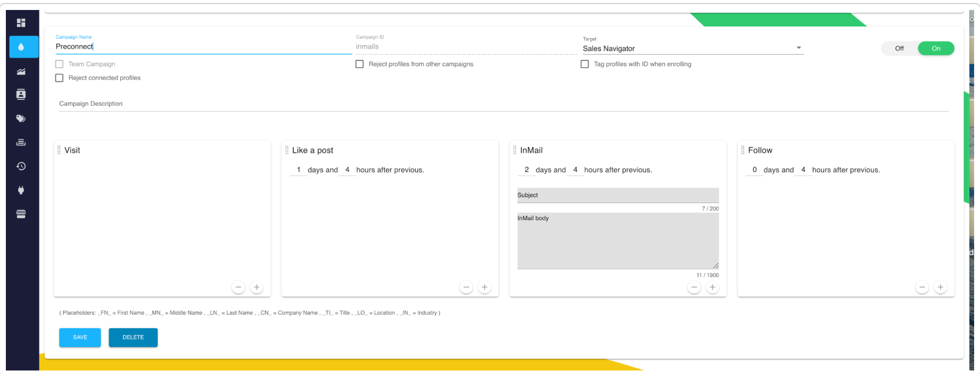This screenshot has height=374, width=980.
Task: Expand the Target Sales Navigator dropdown
Action: 693,48
